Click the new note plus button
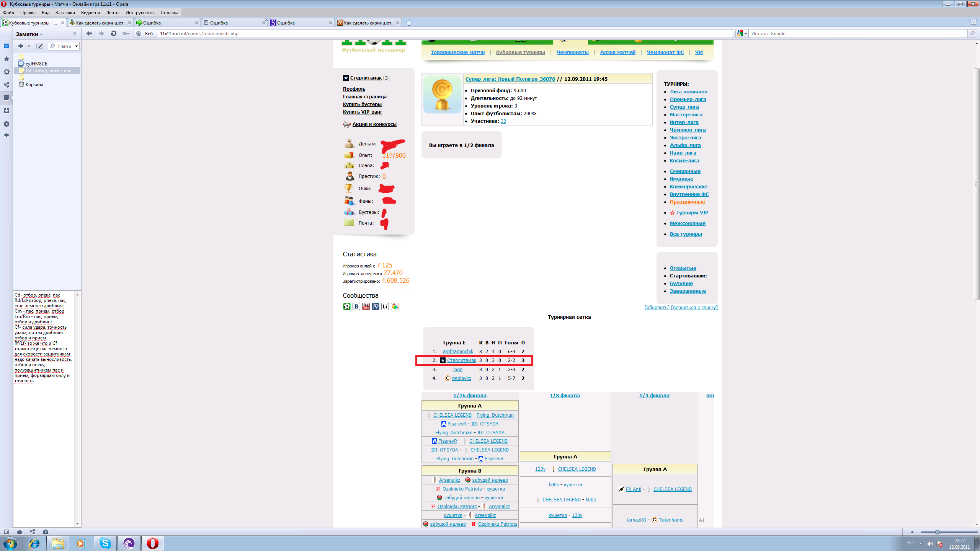 pyautogui.click(x=21, y=46)
